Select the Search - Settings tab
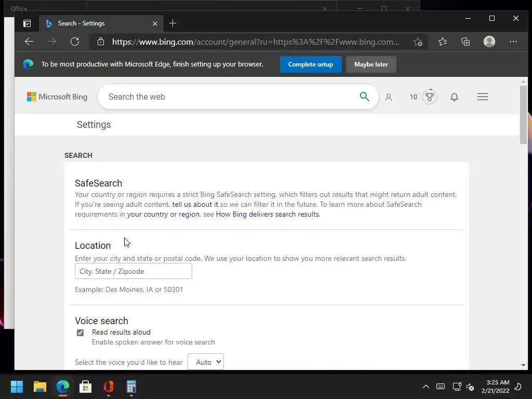 pyautogui.click(x=101, y=23)
